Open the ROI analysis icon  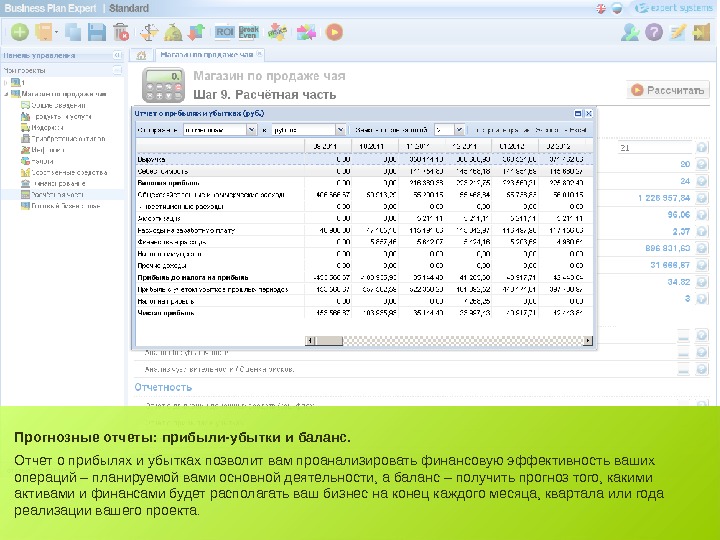(x=225, y=32)
